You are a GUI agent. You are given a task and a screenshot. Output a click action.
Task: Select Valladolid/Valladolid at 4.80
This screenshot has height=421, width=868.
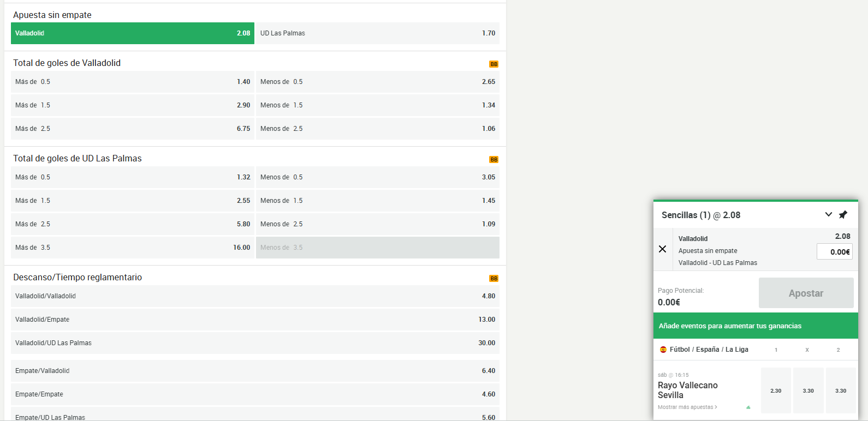[255, 296]
